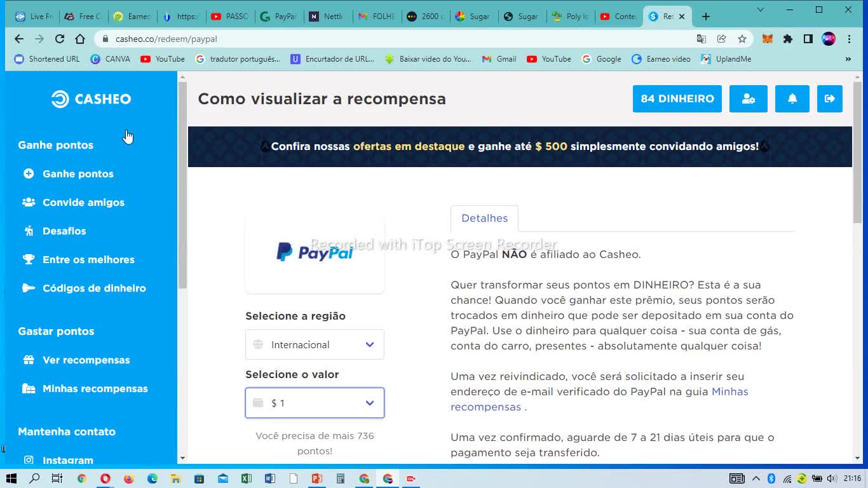This screenshot has width=868, height=488.
Task: Open the Extensions puzzle icon
Action: click(x=788, y=39)
